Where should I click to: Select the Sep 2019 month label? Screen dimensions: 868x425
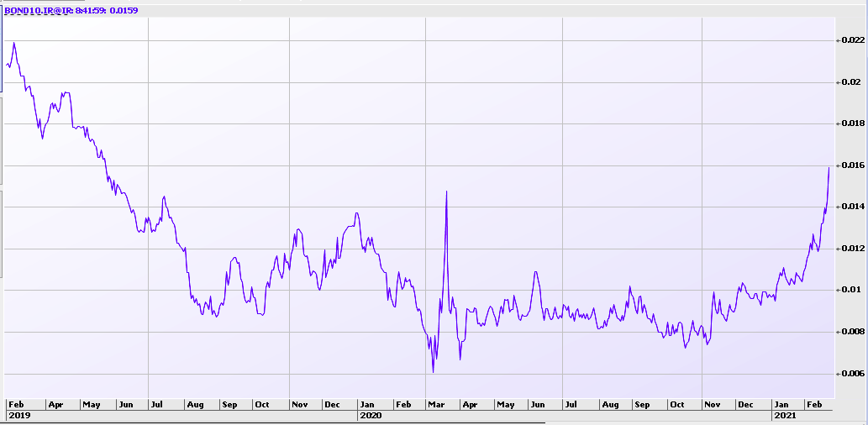(x=229, y=405)
